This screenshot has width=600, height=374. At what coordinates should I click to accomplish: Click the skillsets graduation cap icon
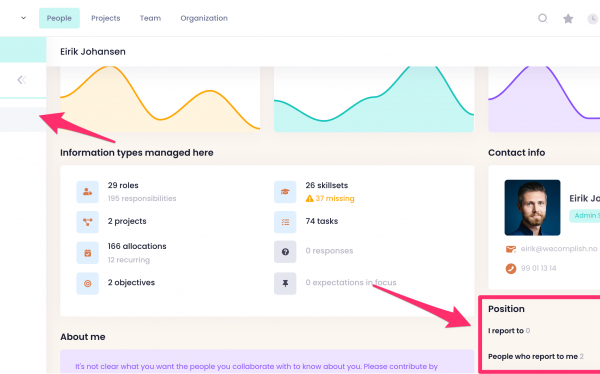point(285,192)
